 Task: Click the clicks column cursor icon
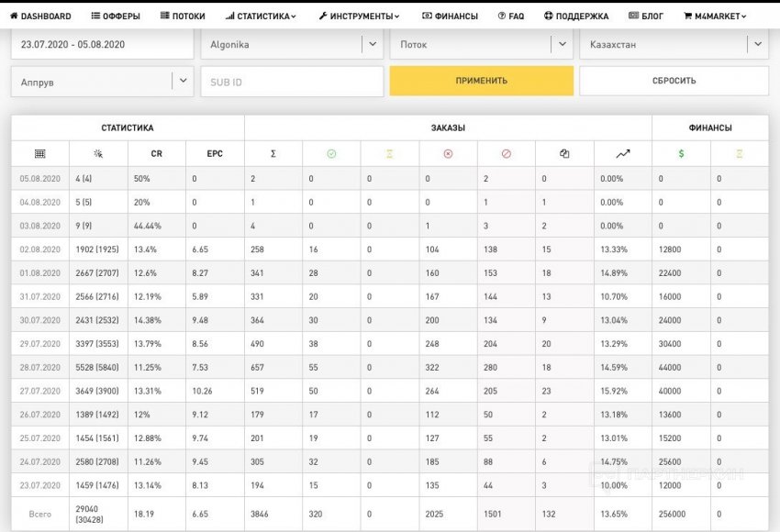pos(98,153)
